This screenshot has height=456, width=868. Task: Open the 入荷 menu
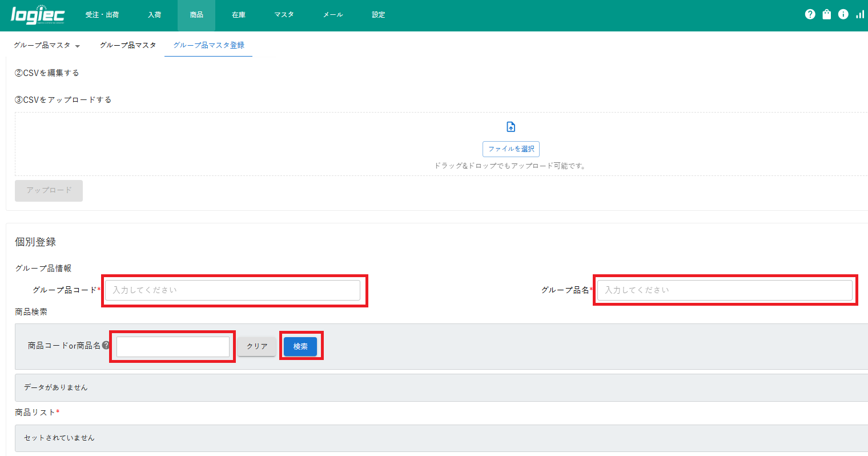pos(154,15)
